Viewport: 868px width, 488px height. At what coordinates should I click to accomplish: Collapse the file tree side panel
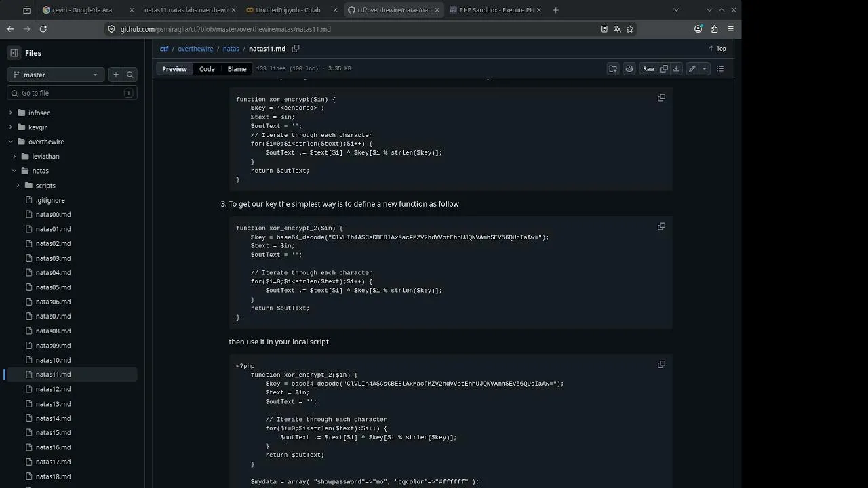[x=14, y=53]
